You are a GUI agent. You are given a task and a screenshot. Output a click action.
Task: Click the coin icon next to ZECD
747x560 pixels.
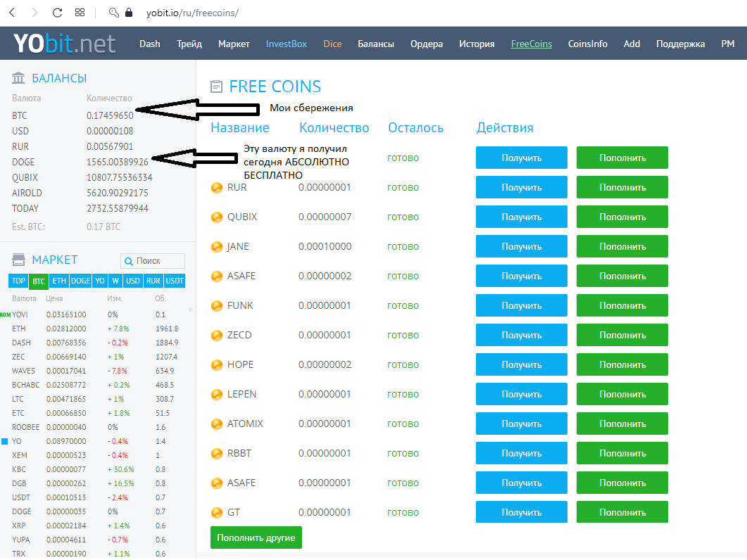pos(217,336)
